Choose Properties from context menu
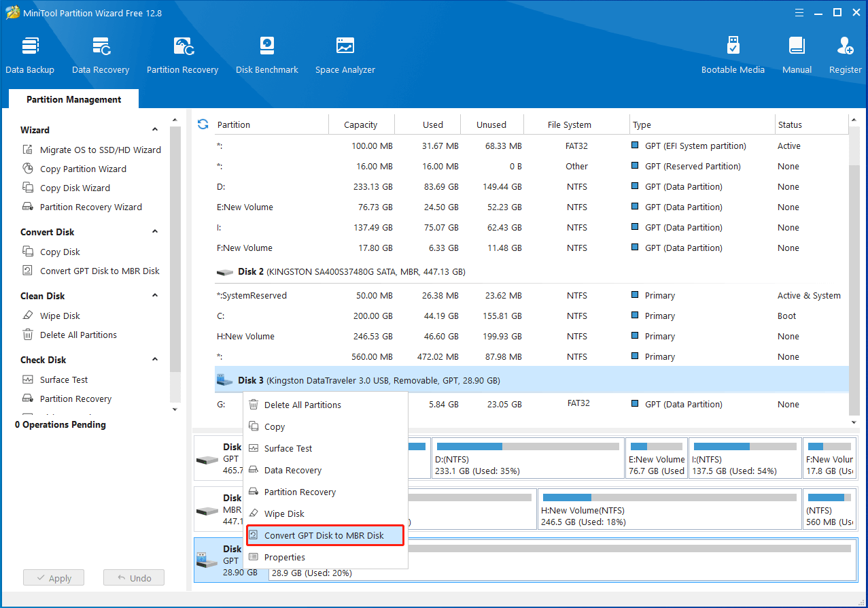This screenshot has width=868, height=608. tap(326, 557)
